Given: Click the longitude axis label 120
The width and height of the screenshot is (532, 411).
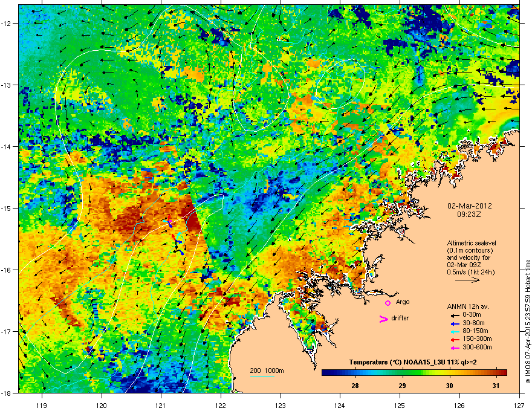Looking at the screenshot, I should [102, 406].
